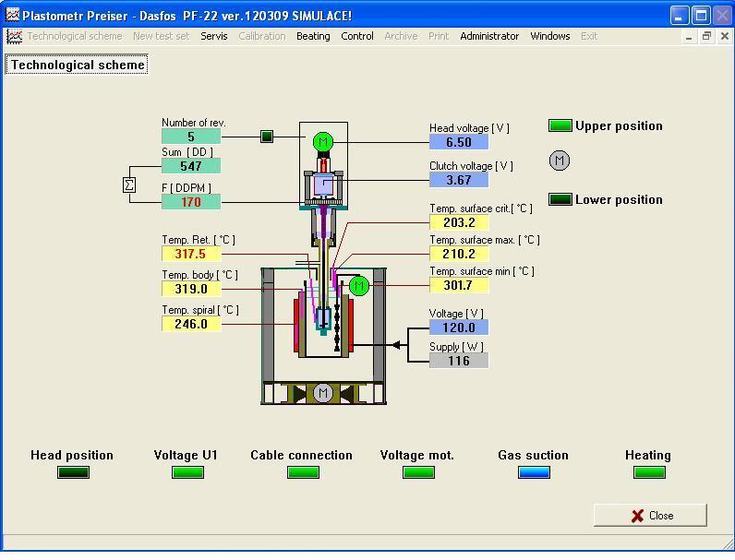Open the Servis menu
The width and height of the screenshot is (735, 560).
[x=213, y=36]
